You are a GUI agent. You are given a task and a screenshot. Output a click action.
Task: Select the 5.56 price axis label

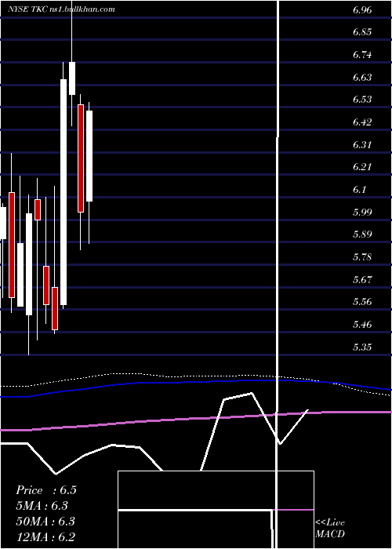point(362,302)
